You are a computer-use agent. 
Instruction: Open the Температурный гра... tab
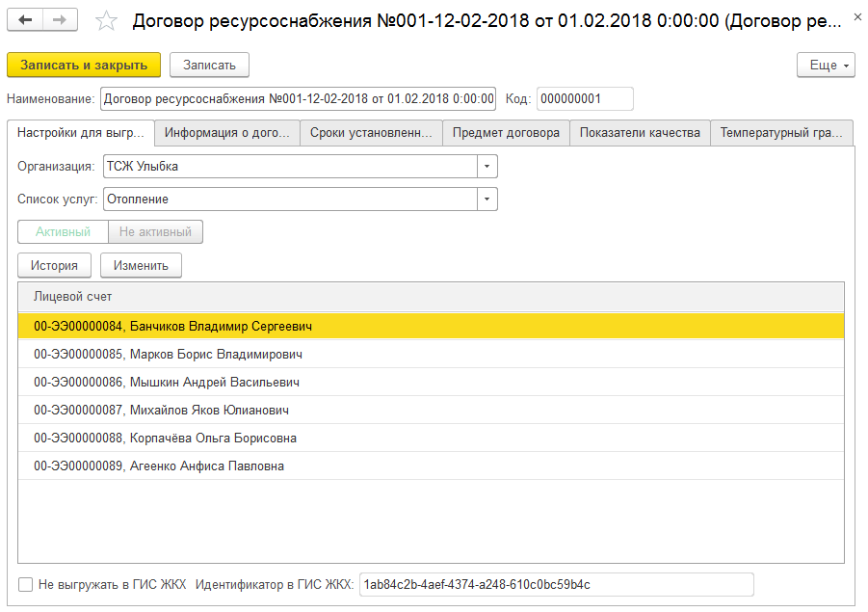click(781, 133)
